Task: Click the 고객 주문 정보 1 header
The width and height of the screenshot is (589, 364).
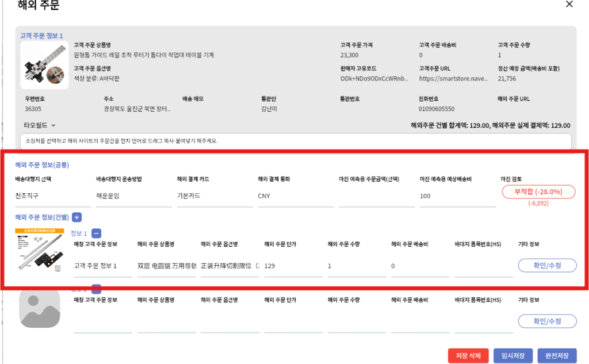Action: [x=41, y=36]
